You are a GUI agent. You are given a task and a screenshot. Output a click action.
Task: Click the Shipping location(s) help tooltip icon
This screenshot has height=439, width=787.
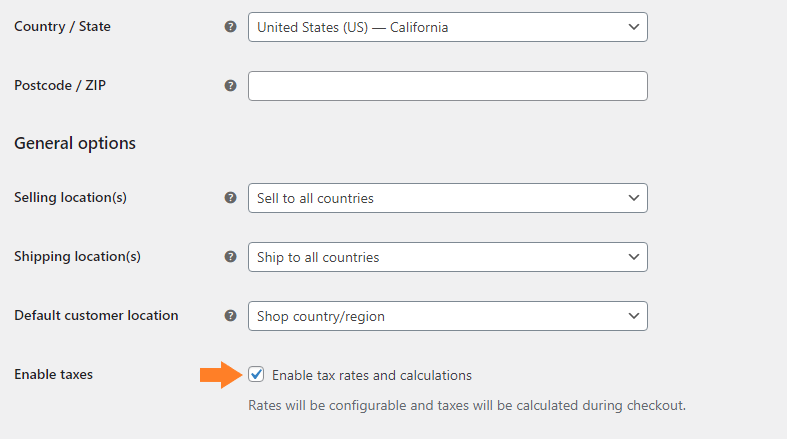[231, 257]
